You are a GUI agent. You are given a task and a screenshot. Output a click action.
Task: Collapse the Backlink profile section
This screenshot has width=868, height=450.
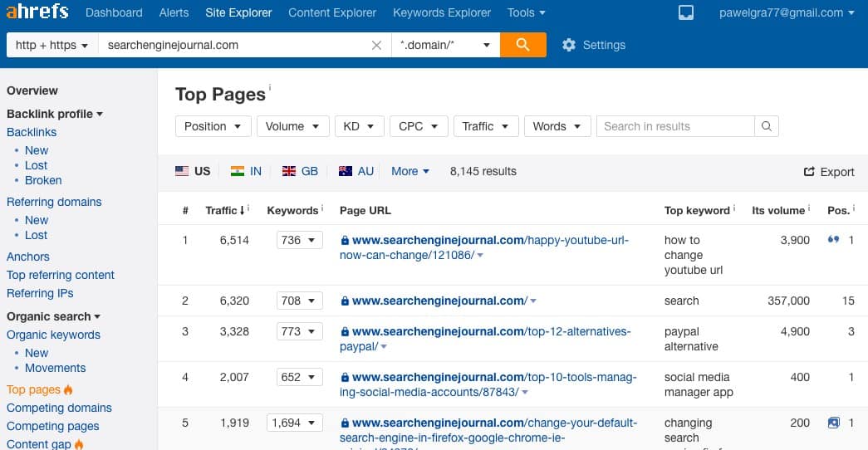click(55, 114)
